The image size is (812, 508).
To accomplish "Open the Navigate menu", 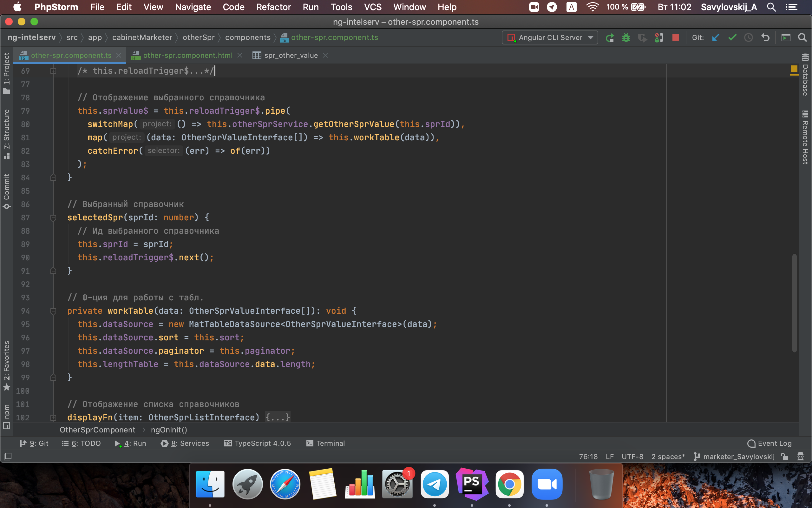I will click(193, 7).
